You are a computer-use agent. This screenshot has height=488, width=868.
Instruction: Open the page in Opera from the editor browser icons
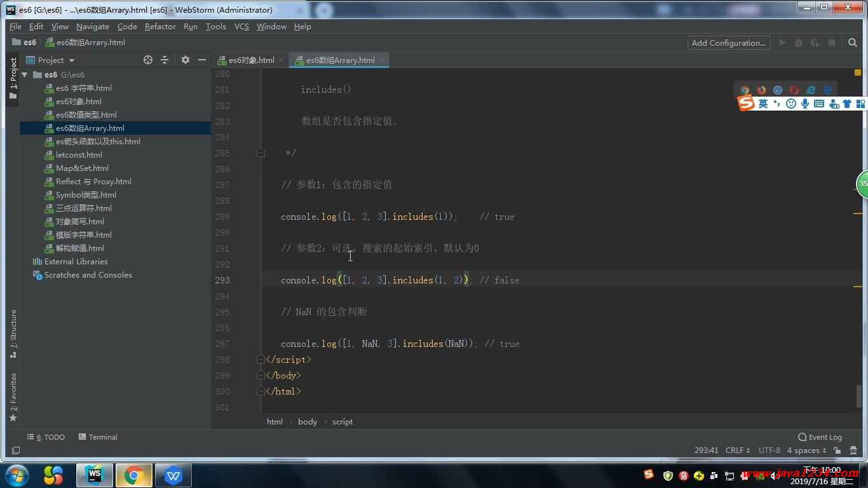[794, 90]
